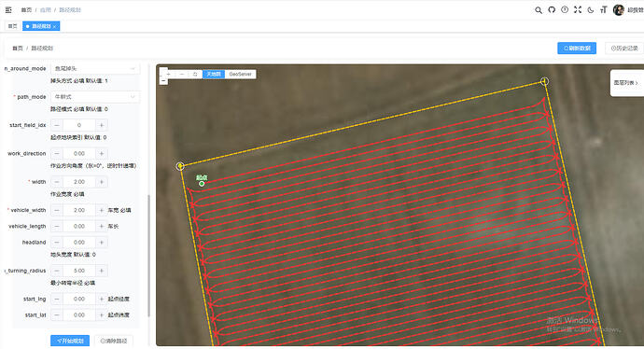Click the width value field showing 2.00
The height and width of the screenshot is (349, 644).
pos(79,182)
